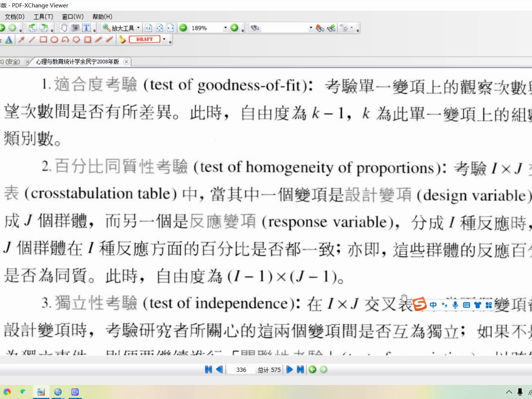This screenshot has width=532, height=399.
Task: Open the zoom percentage dropdown
Action: pos(225,28)
